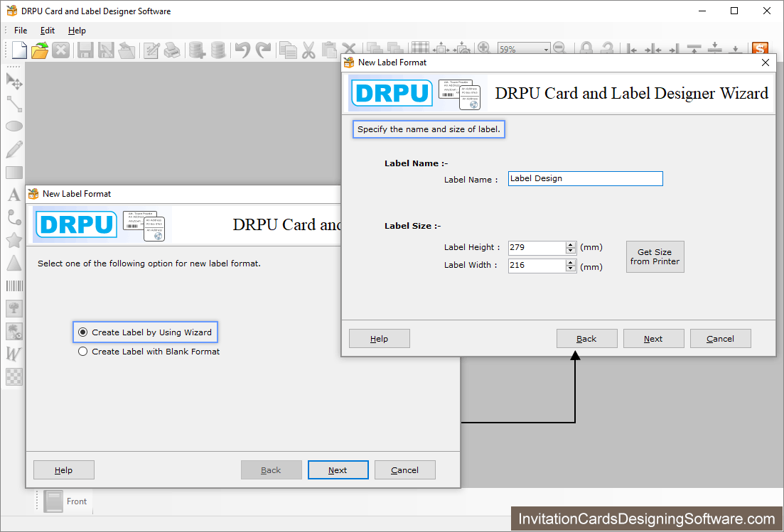
Task: Click Help in the label size wizard
Action: point(380,339)
